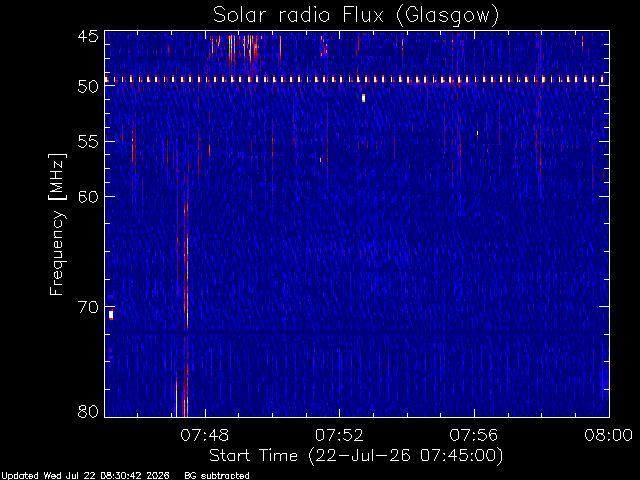Screen dimensions: 640x480
Task: Click the dotted interference line near 49 MHz
Action: 357,80
